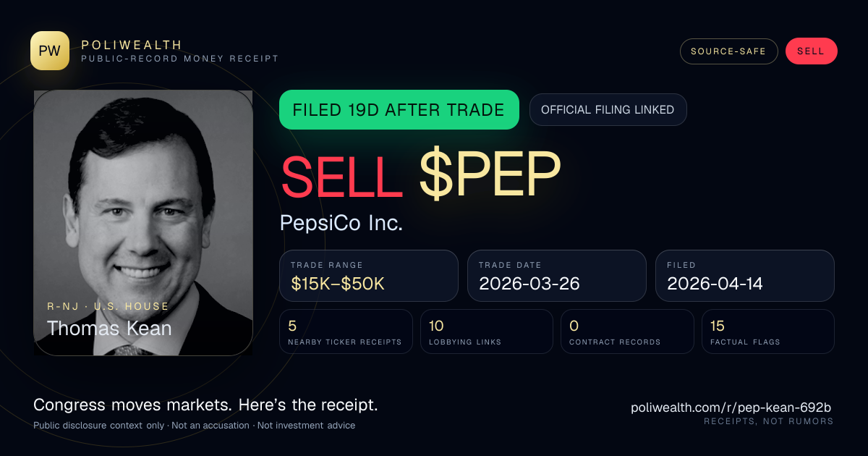Click the R-NJ · U.S. HOUSE label

click(108, 306)
